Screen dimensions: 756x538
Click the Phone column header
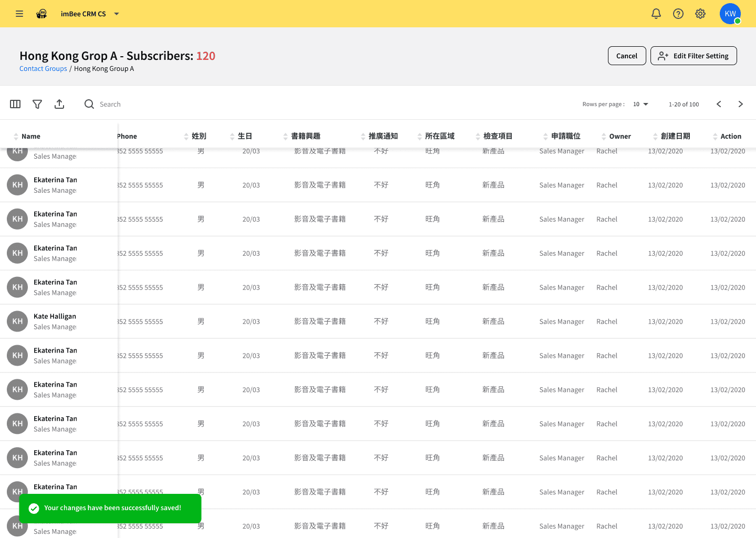[127, 136]
